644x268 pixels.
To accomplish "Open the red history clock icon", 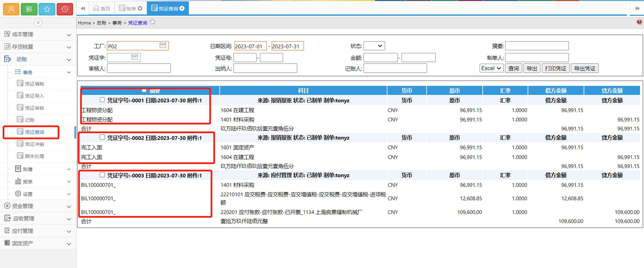I will tap(65, 9).
